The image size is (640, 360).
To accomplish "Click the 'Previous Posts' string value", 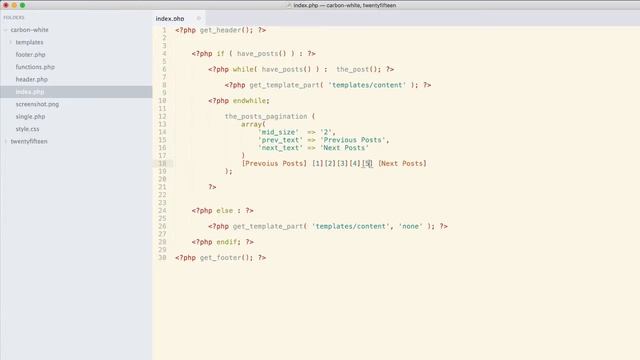I will click(x=353, y=140).
